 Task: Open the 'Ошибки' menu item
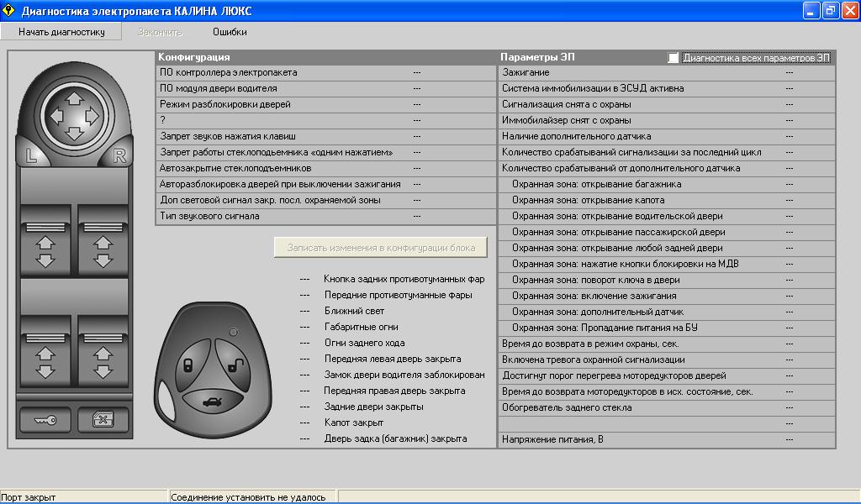click(230, 32)
